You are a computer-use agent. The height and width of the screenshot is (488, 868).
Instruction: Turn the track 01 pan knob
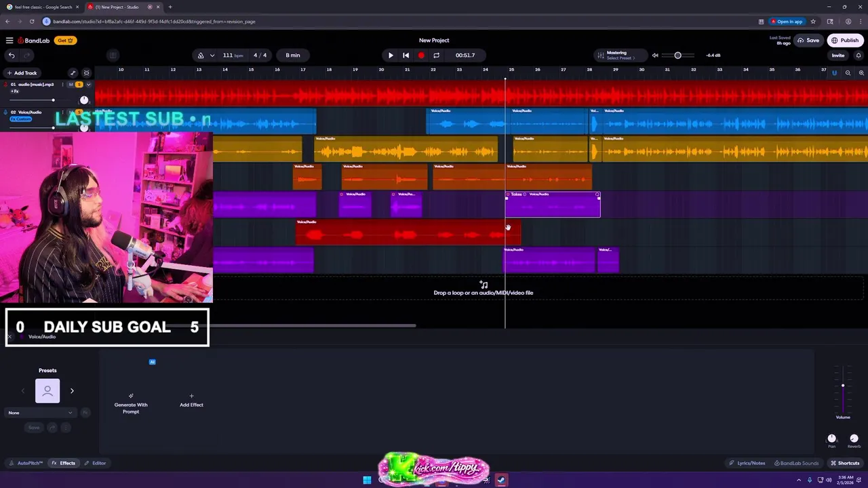pos(84,100)
